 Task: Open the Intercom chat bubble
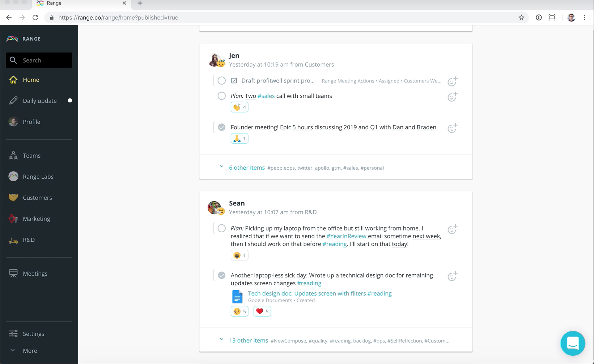click(x=573, y=343)
